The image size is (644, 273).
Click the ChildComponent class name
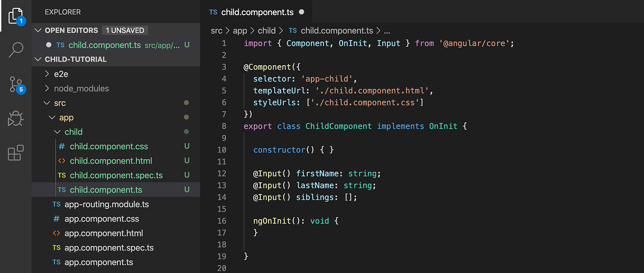click(339, 126)
